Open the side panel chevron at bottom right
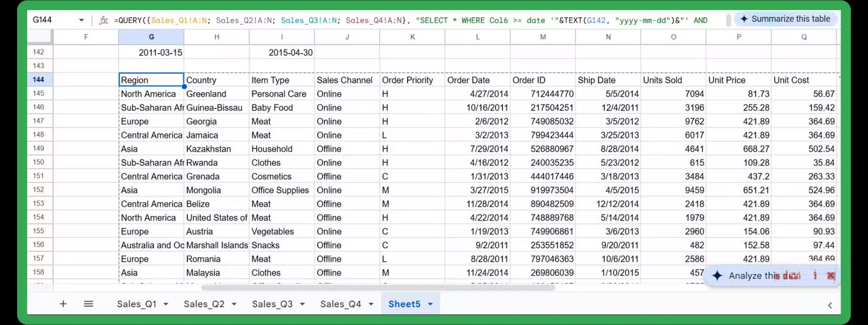 click(x=830, y=306)
